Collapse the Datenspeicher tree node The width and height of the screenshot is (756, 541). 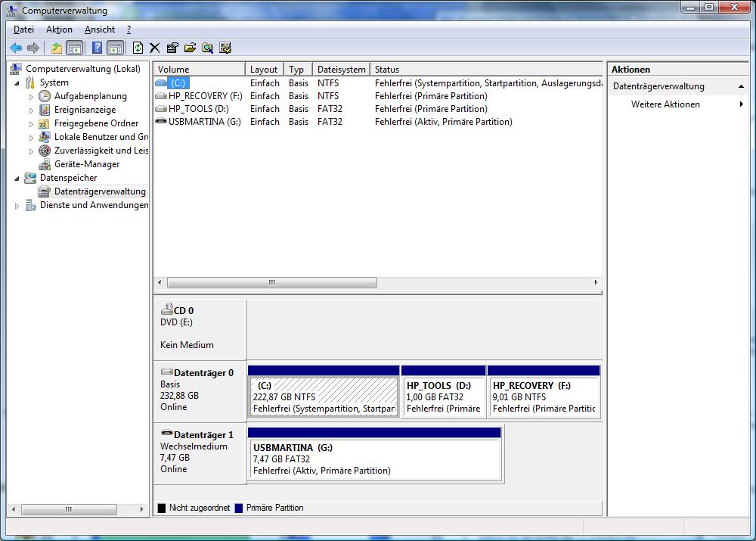(x=17, y=178)
